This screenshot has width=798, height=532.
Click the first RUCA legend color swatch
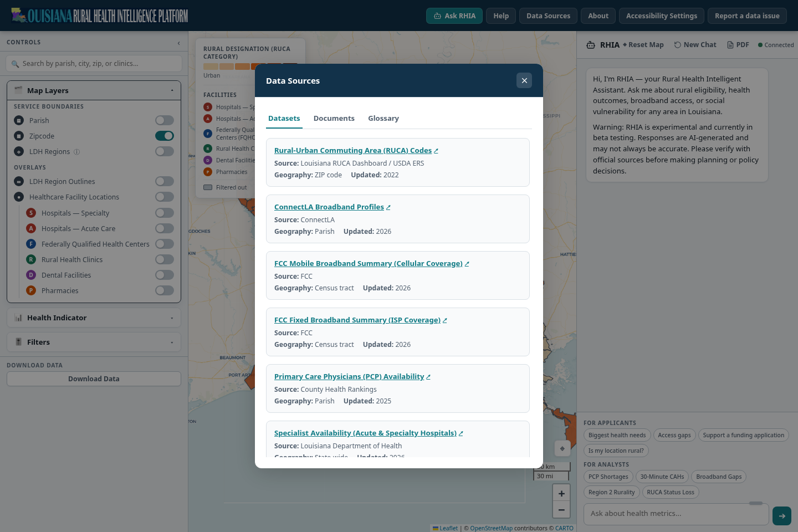(211, 66)
